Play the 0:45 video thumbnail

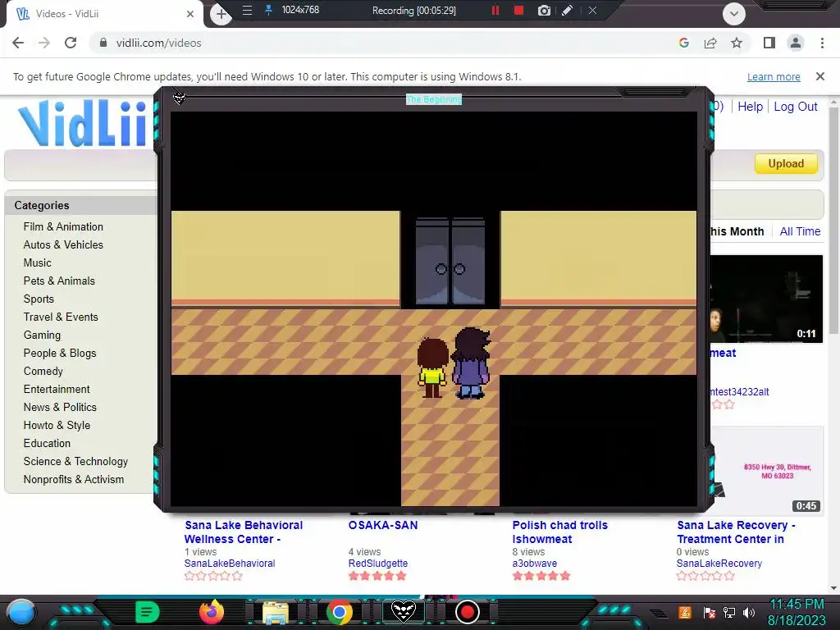point(767,470)
